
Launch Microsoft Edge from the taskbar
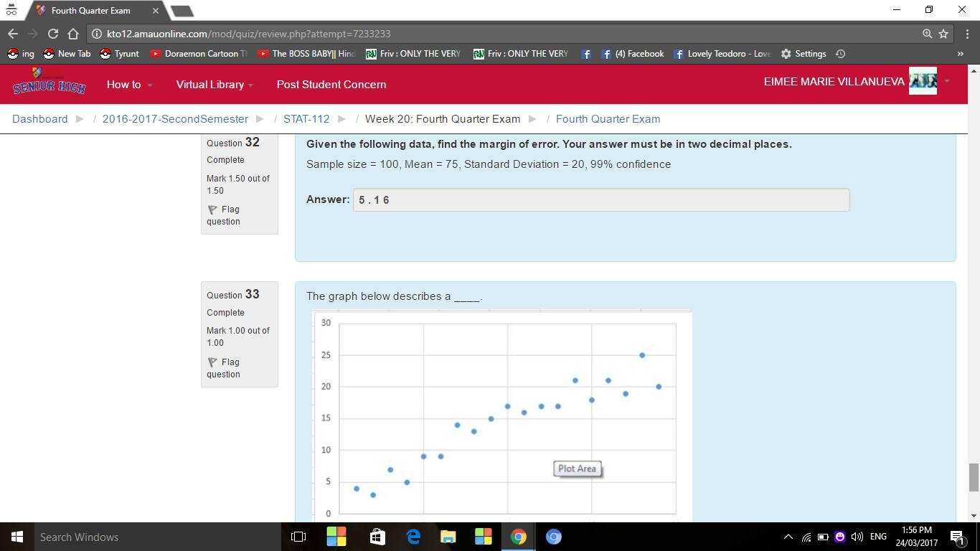tap(413, 537)
